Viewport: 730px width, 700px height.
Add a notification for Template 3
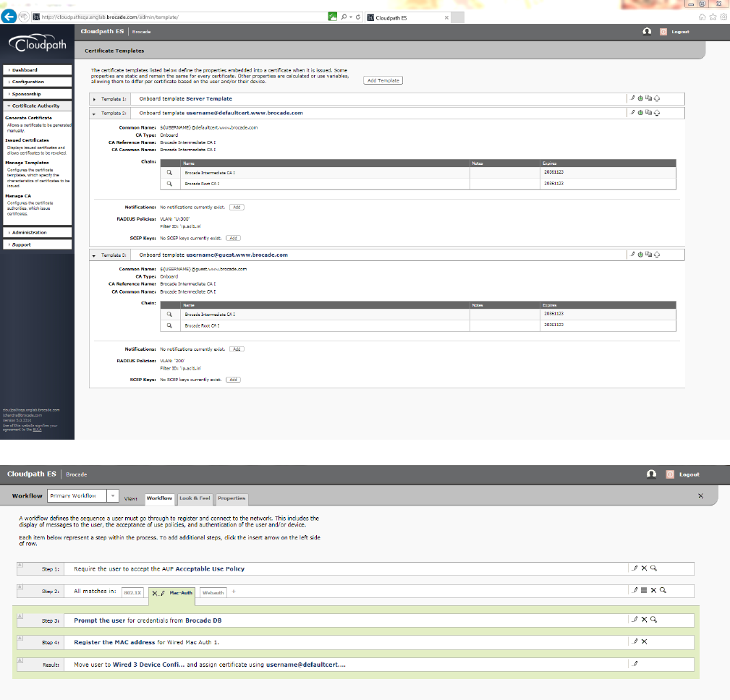coord(237,349)
